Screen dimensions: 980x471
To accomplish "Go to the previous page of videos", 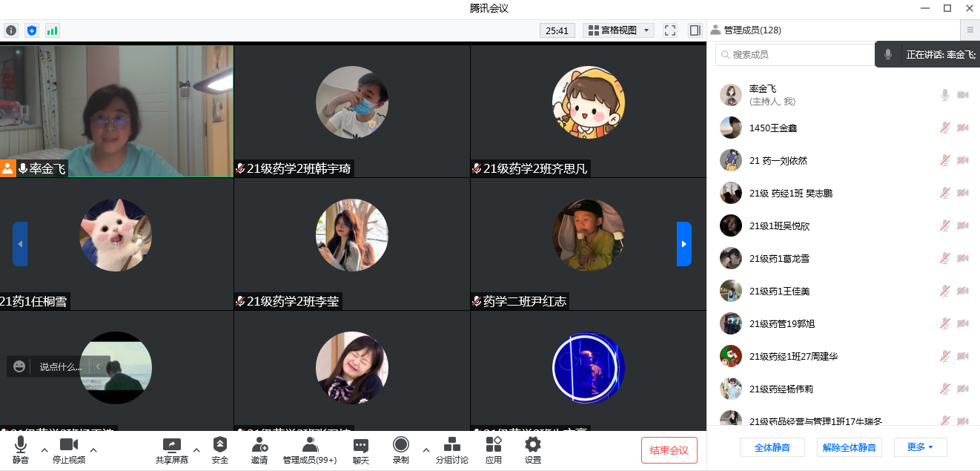I will click(x=20, y=244).
